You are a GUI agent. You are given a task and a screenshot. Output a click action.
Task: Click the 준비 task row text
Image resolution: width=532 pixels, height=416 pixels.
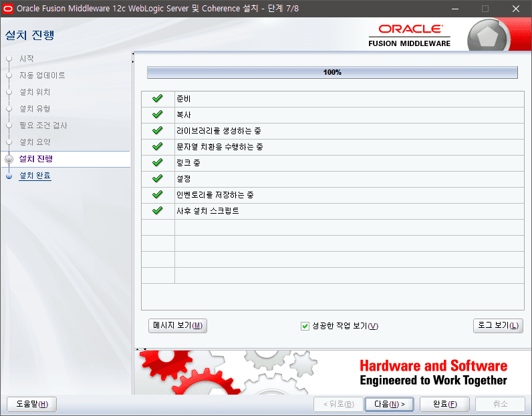[184, 99]
